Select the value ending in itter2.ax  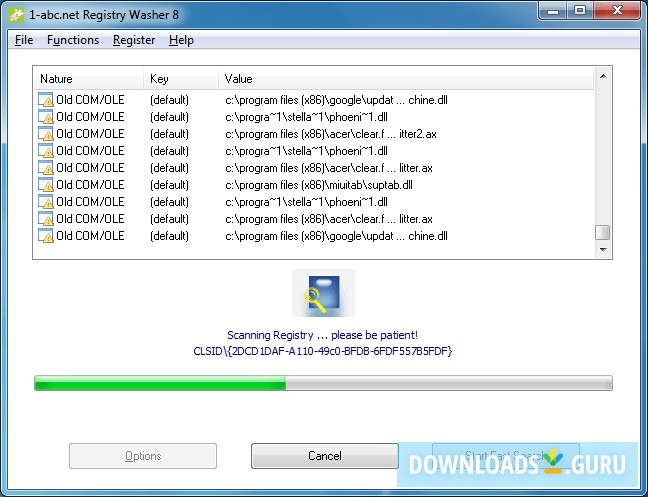[331, 134]
